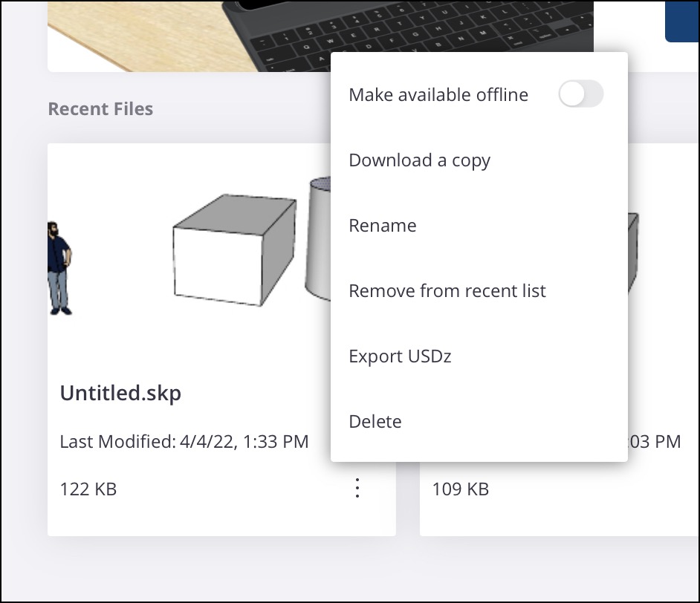The height and width of the screenshot is (603, 700).
Task: Click the second file's partially hidden thumbnail
Action: point(633,252)
